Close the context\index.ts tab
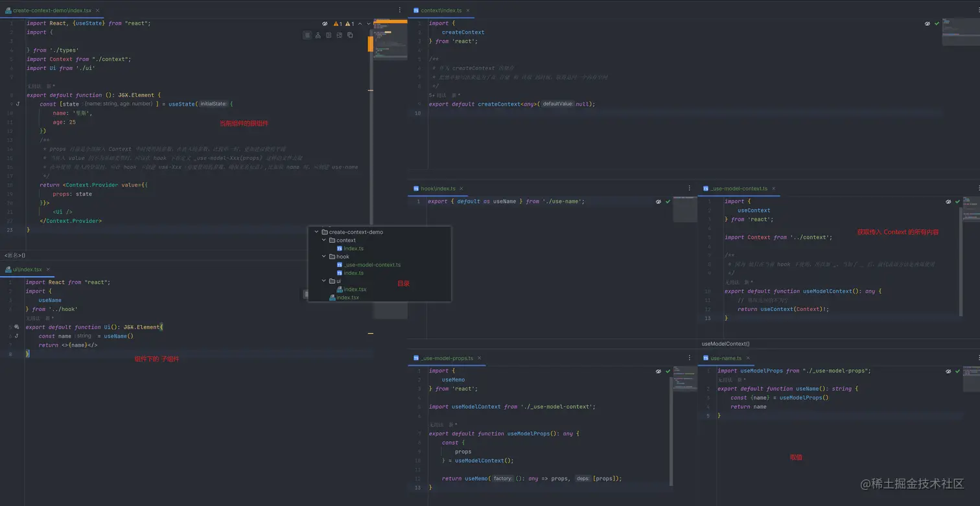The height and width of the screenshot is (506, 980). pos(468,10)
